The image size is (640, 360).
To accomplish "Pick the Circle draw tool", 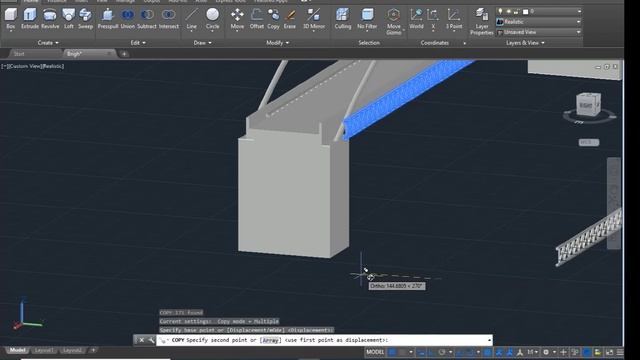I will click(x=212, y=19).
